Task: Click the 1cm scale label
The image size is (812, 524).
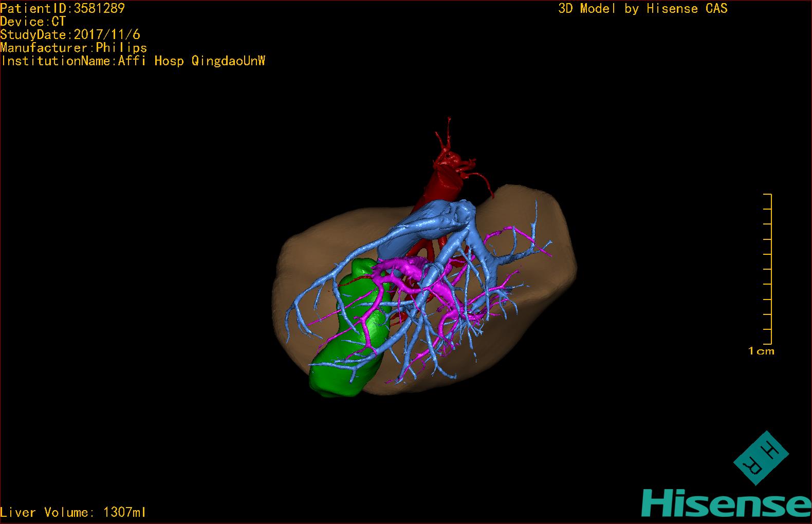Action: [x=761, y=351]
